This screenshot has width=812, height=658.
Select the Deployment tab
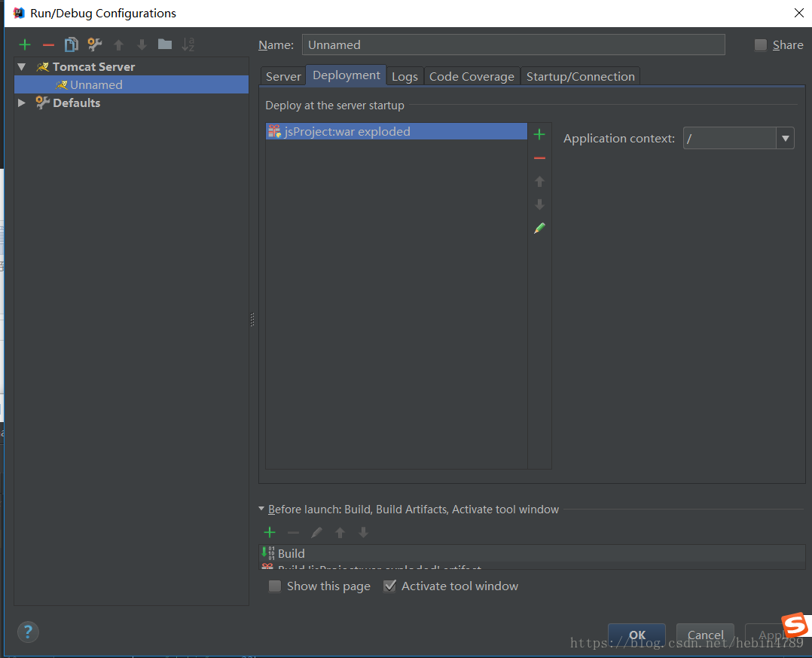346,75
